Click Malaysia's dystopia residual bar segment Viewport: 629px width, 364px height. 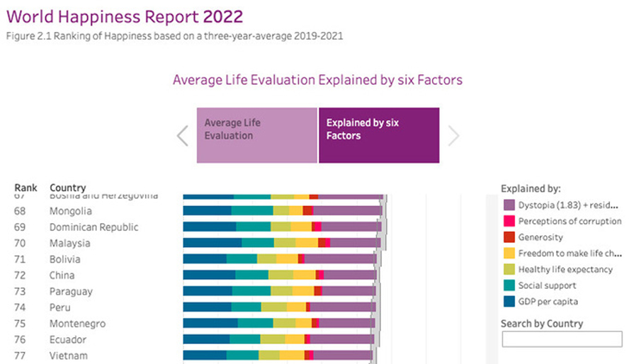pos(355,243)
